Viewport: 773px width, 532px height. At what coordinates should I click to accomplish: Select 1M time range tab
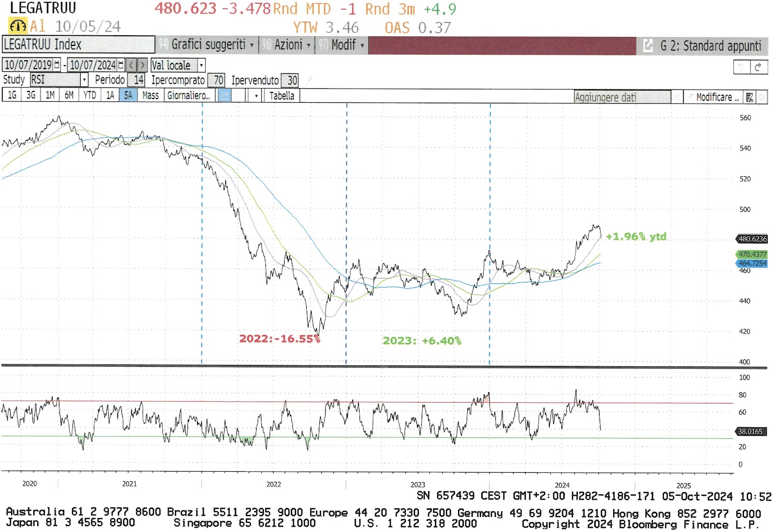(x=50, y=96)
